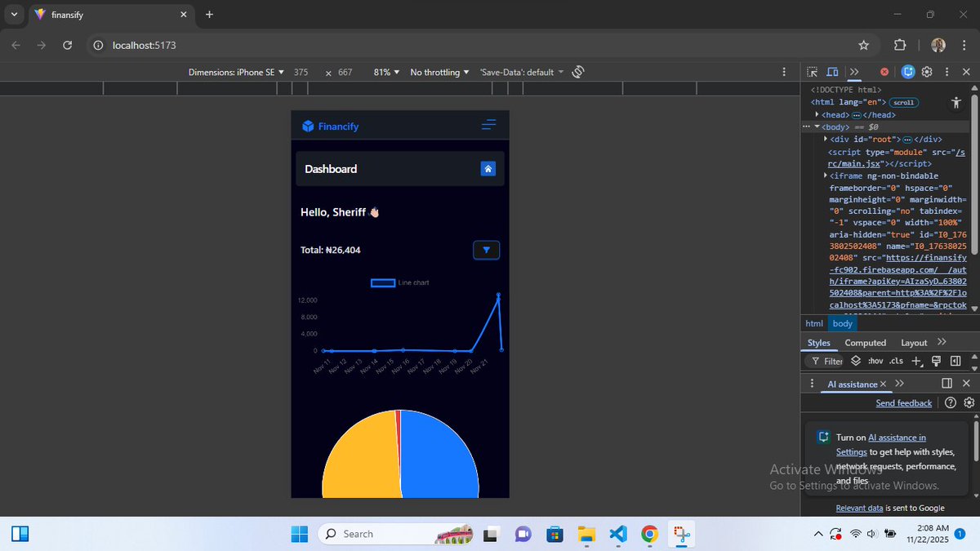Open DevTools settings gear

pos(927,72)
